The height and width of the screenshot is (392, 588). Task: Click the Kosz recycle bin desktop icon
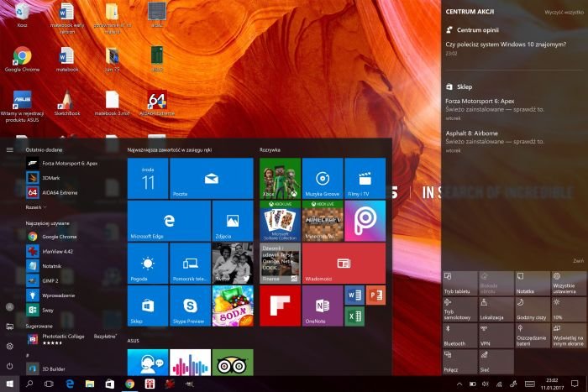(x=22, y=16)
